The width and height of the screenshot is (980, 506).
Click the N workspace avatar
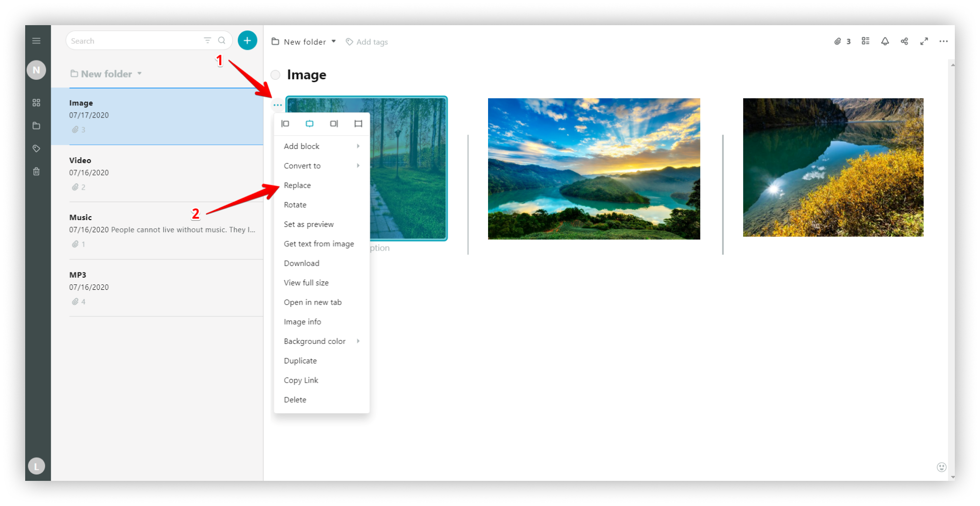(x=36, y=70)
